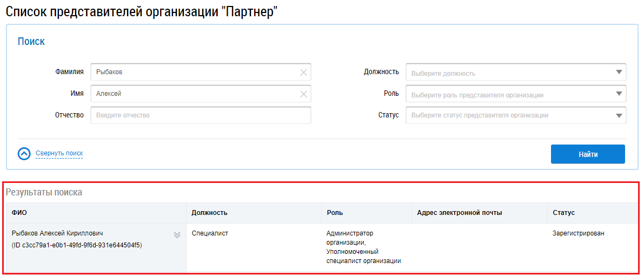Viewport: 644px width, 275px height.
Task: Expand row details for Рыбаков Алексей Кириллович
Action: click(x=177, y=235)
